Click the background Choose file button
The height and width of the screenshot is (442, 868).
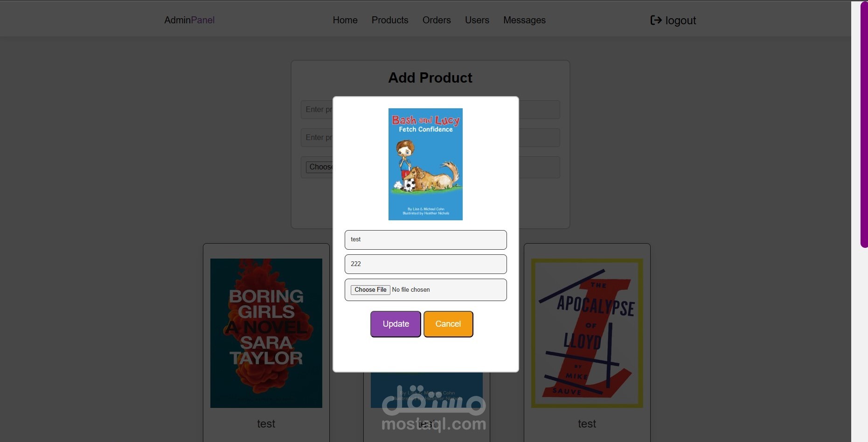[319, 167]
